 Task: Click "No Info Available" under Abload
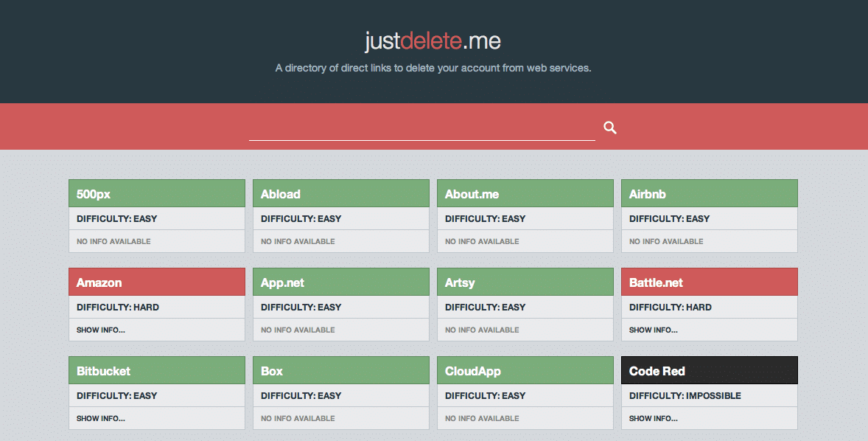point(298,242)
